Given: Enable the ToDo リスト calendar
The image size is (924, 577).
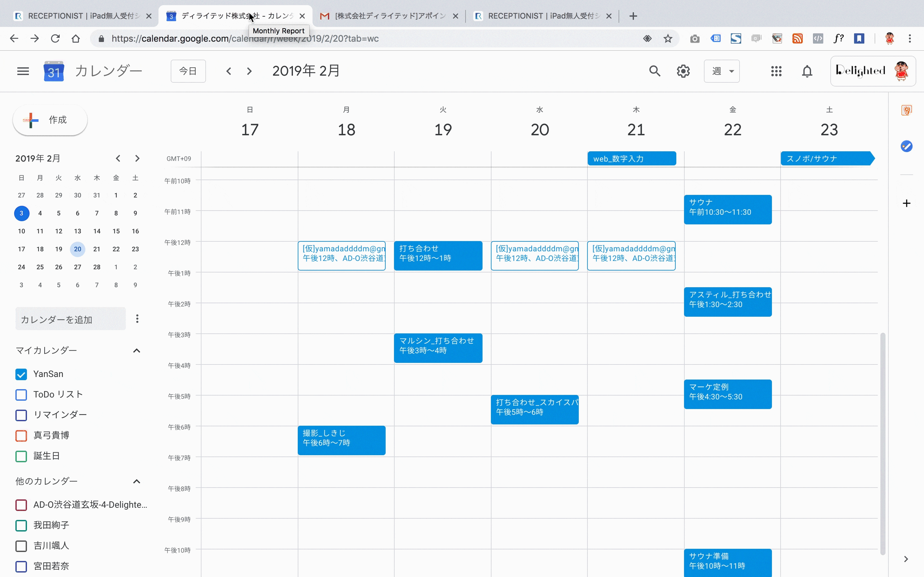Looking at the screenshot, I should (x=21, y=395).
